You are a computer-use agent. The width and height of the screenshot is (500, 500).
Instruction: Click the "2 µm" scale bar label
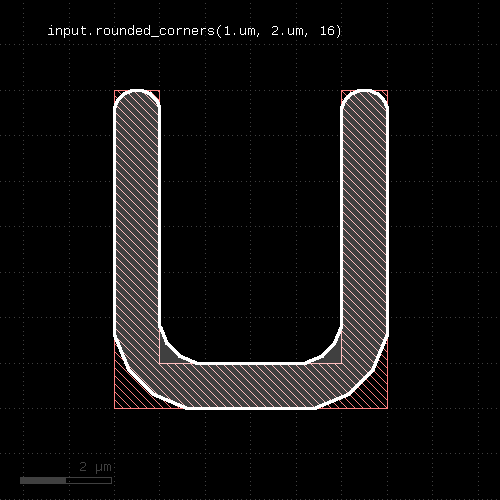[95, 467]
